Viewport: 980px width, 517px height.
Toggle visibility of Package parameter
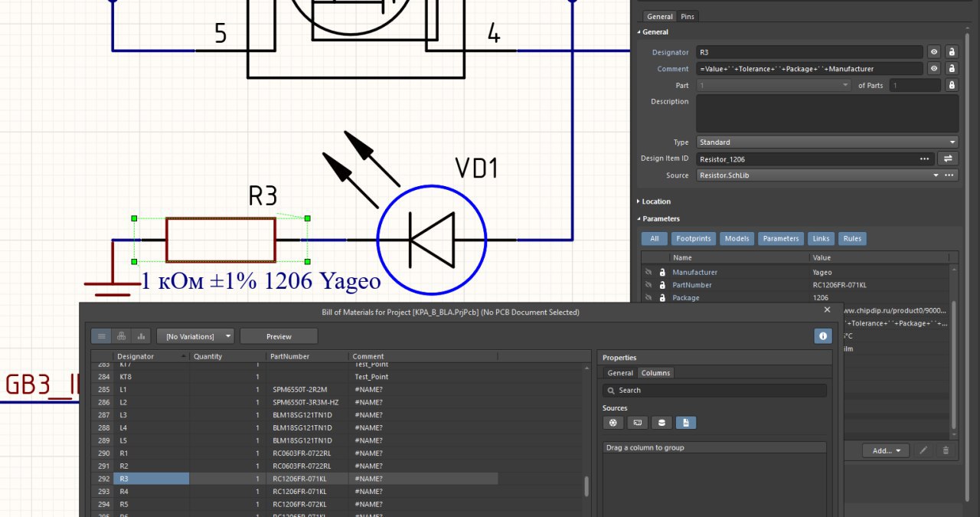coord(648,297)
